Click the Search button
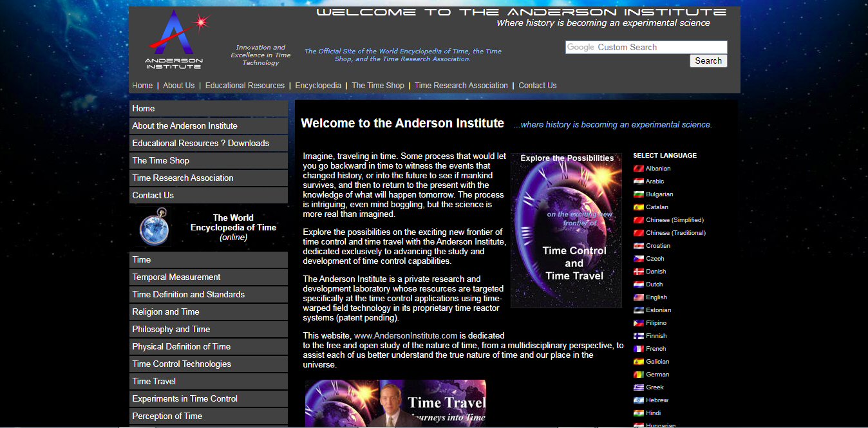868x428 pixels. tap(708, 60)
